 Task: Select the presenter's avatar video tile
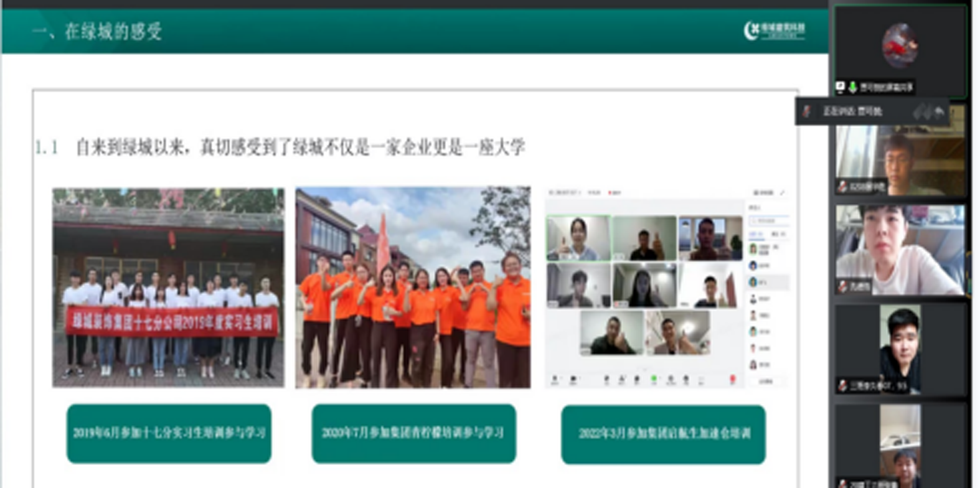pyautogui.click(x=899, y=47)
